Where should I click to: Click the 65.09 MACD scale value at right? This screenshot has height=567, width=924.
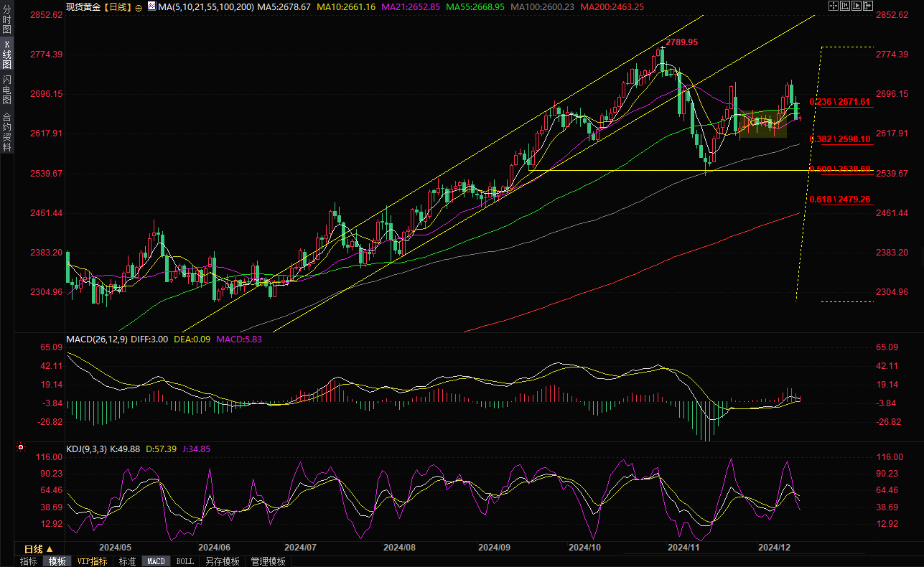click(x=887, y=347)
